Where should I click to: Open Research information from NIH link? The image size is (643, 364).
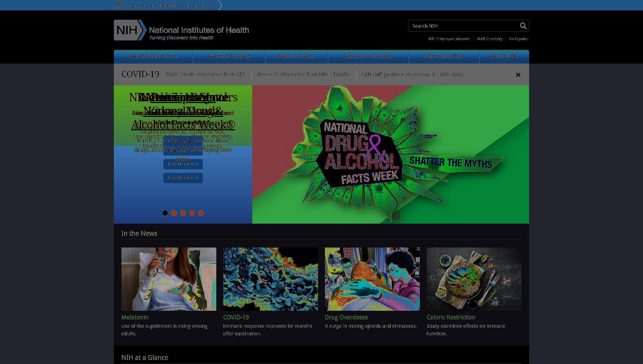[292, 74]
